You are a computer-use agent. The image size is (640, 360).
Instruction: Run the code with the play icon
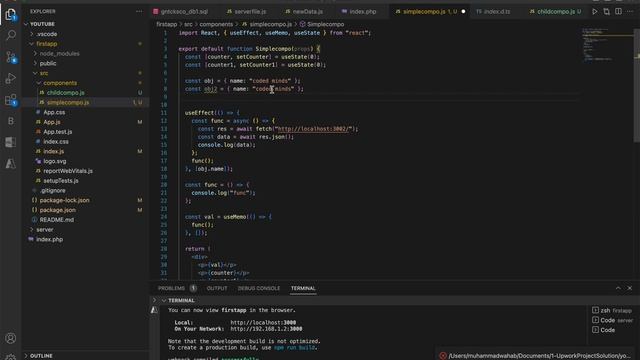[x=595, y=12]
